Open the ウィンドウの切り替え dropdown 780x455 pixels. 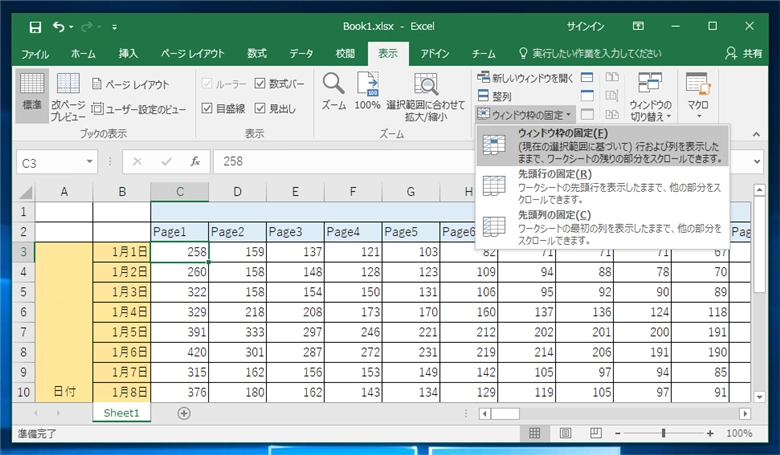tap(650, 97)
